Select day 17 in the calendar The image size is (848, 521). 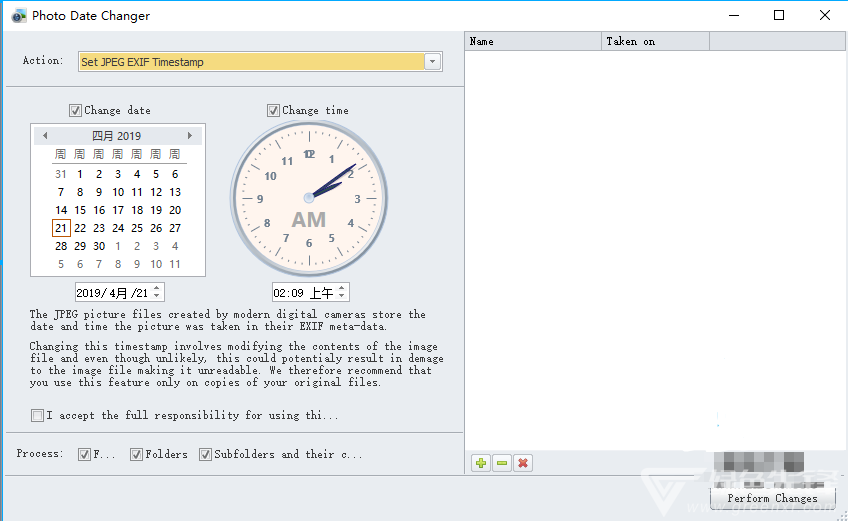pyautogui.click(x=118, y=210)
